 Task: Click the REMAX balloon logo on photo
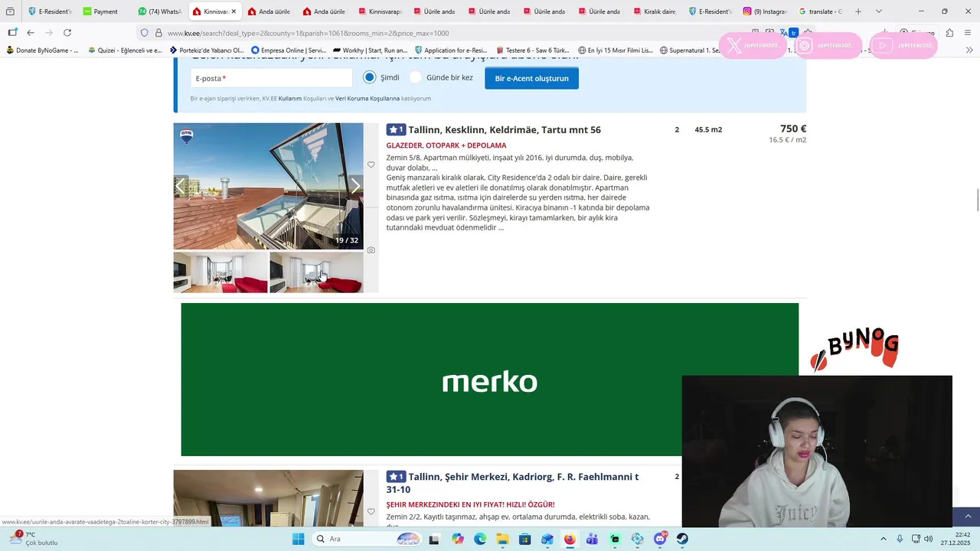pyautogui.click(x=186, y=137)
